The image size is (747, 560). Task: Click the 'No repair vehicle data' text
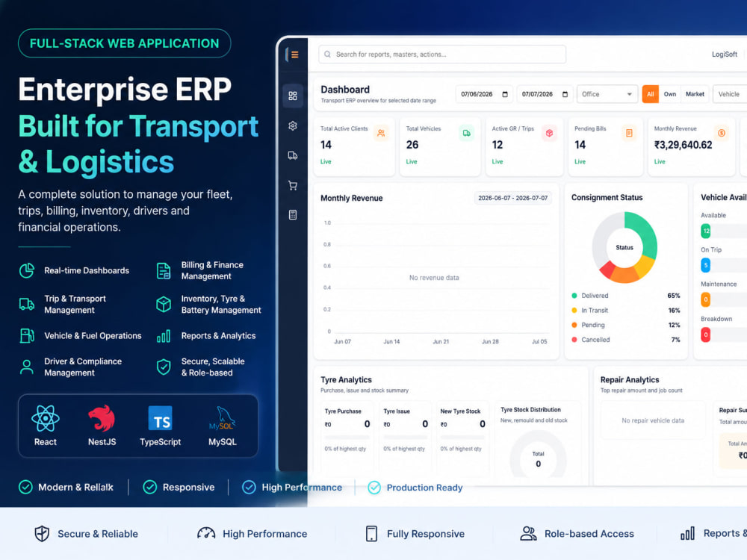[653, 420]
